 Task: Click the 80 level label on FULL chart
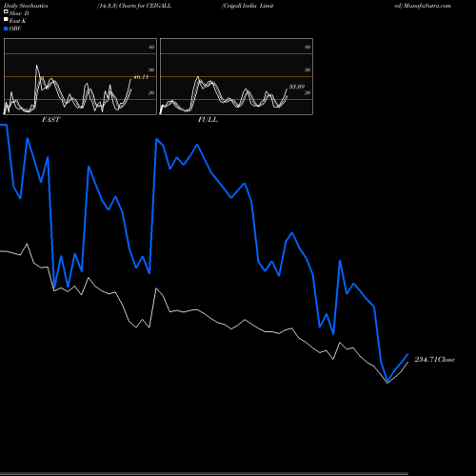307,47
